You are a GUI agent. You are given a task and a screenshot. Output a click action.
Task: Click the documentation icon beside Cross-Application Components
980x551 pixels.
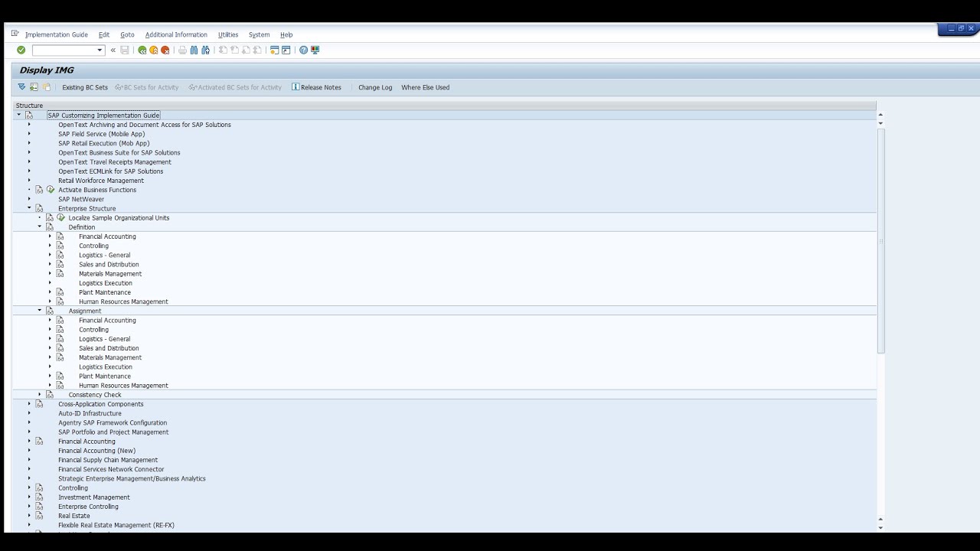pos(39,404)
